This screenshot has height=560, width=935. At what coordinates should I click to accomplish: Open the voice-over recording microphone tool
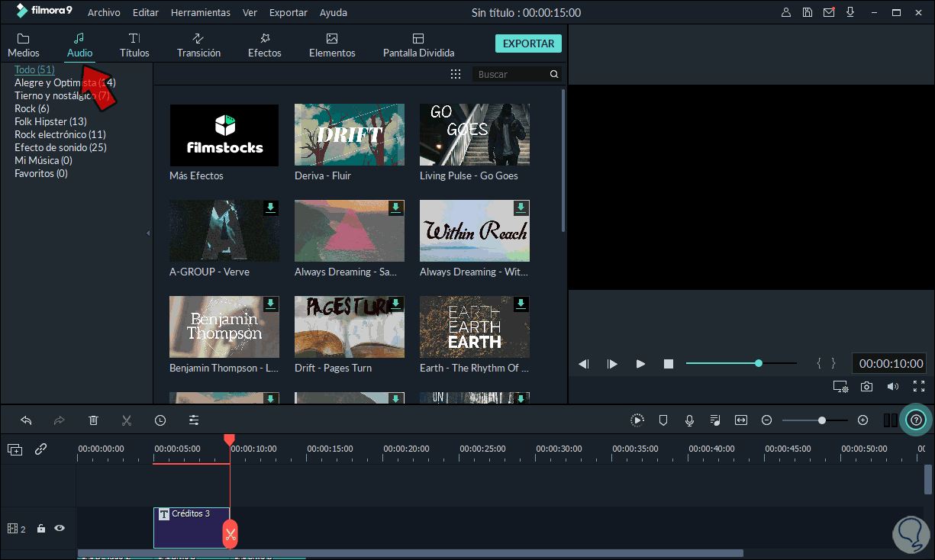[689, 420]
